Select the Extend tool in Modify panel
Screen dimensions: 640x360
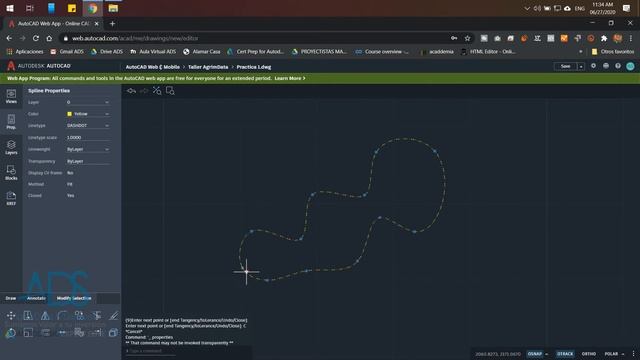97,333
